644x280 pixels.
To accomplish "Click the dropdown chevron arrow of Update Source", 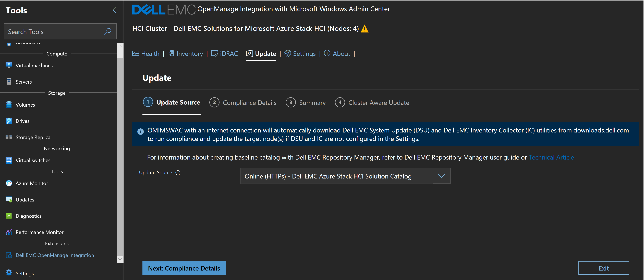I will coord(441,176).
